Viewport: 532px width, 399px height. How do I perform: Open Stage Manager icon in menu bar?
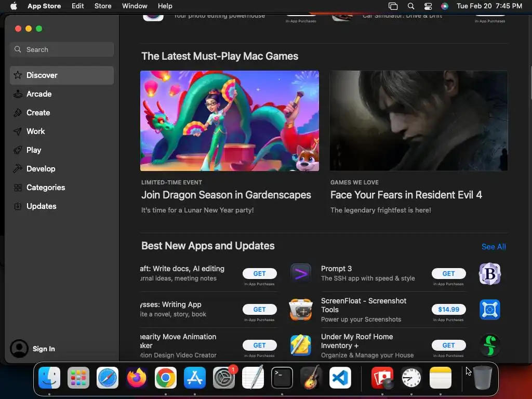coord(393,6)
